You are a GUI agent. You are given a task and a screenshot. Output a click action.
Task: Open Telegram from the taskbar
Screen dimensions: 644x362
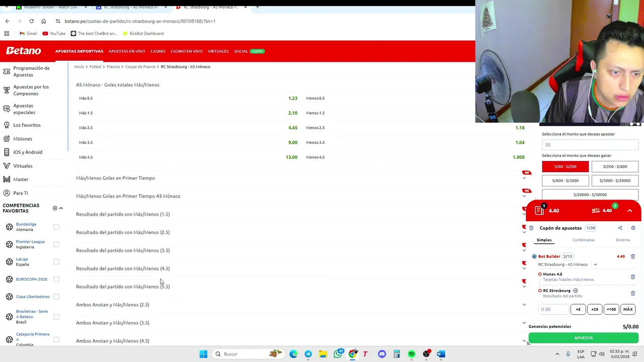point(308,354)
